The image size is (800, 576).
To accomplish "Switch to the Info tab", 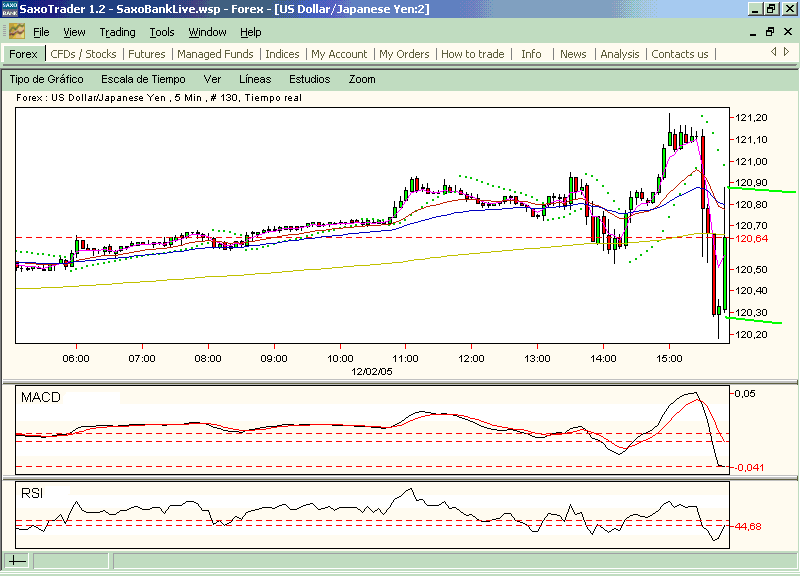I will click(531, 54).
